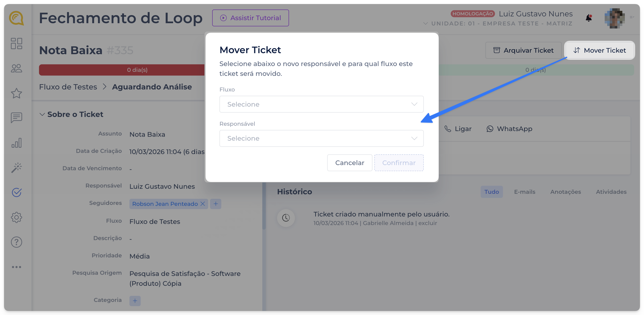
Task: Click the notification bell icon
Action: (589, 18)
